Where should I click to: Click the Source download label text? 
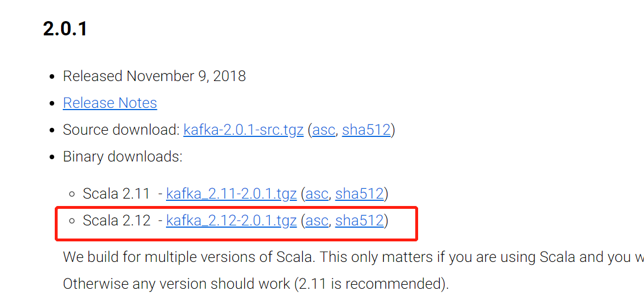coord(121,130)
